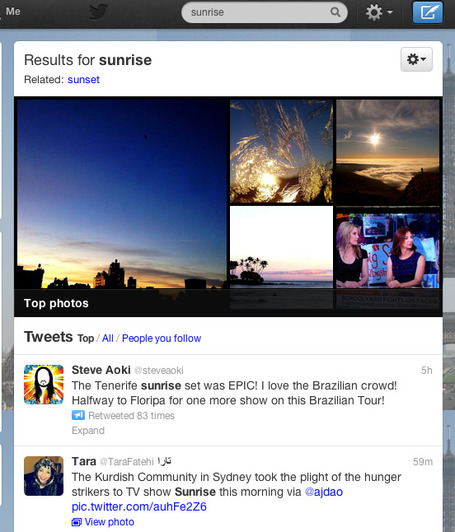Image resolution: width=455 pixels, height=532 pixels.
Task: Open Tara's profile name
Action: [84, 461]
